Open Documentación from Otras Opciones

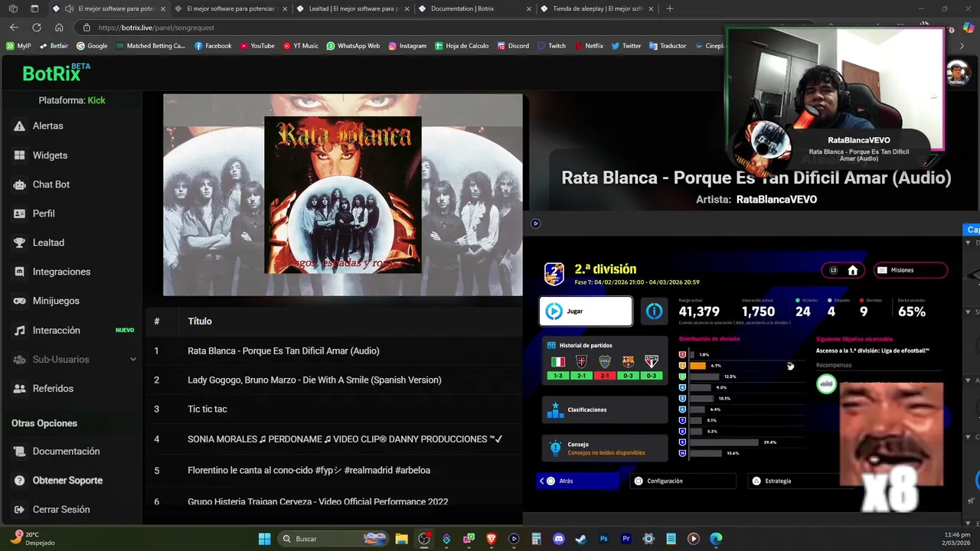[66, 452]
